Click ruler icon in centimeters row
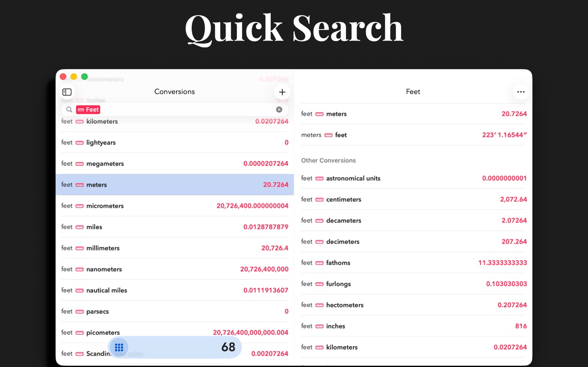 point(320,199)
